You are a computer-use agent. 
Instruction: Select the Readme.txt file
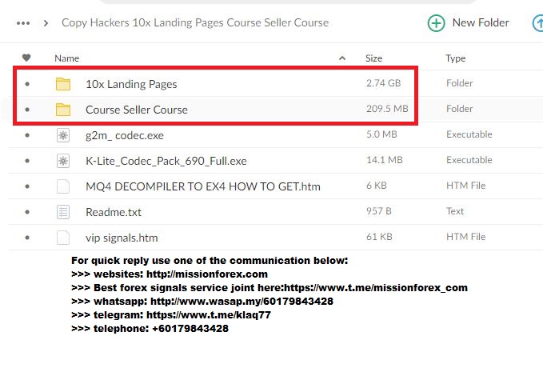tap(114, 212)
